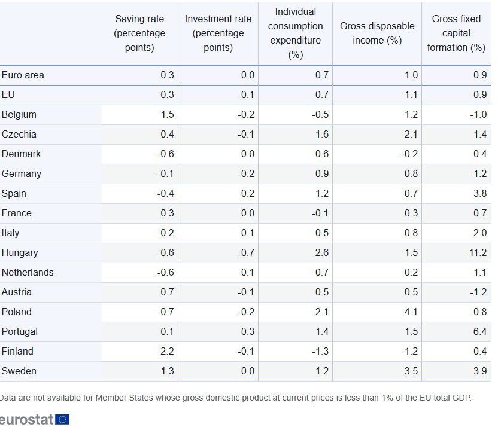
Task: Click the Hungary row label
Action: tap(20, 253)
